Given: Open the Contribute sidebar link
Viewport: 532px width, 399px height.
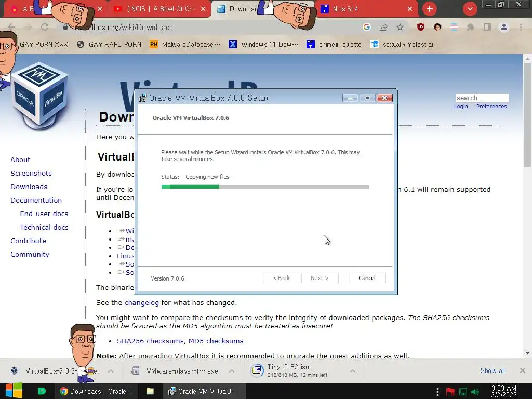Looking at the screenshot, I should coord(28,241).
